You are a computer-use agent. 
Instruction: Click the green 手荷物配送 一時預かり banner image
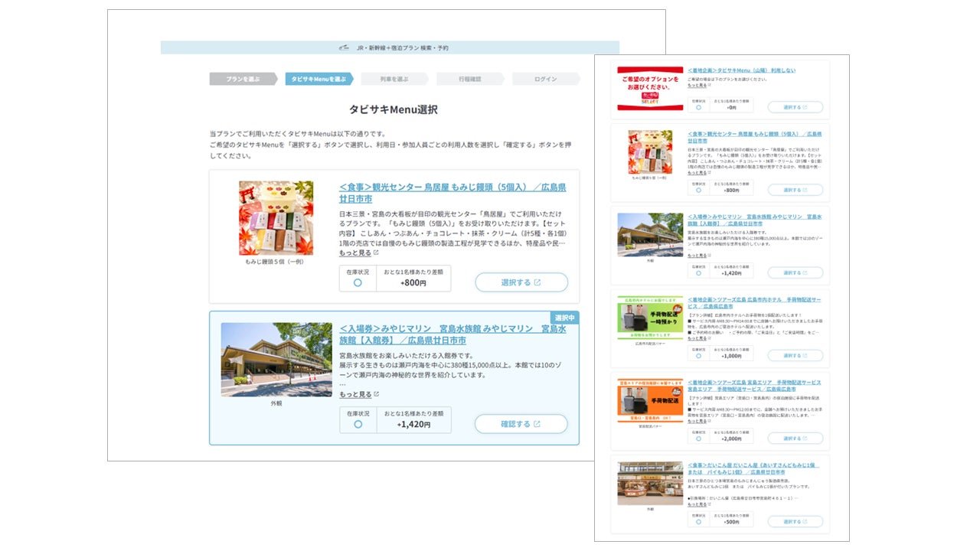click(650, 318)
